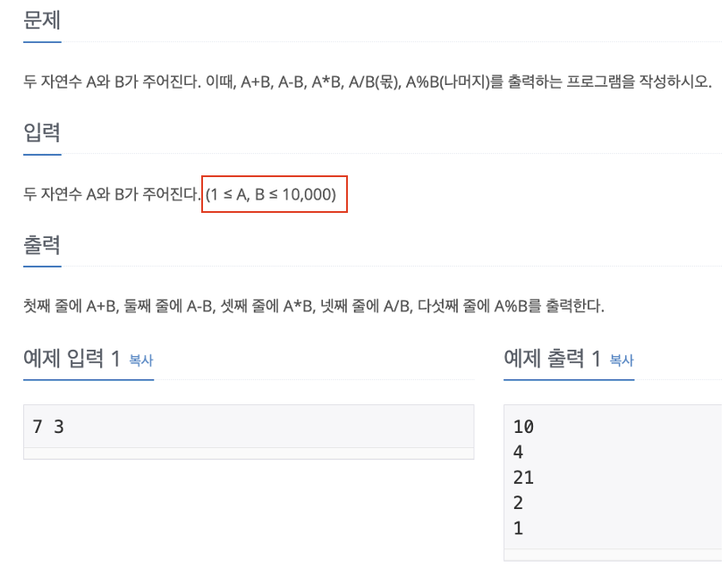Select the 입력 section heading
Image resolution: width=728 pixels, height=568 pixels.
coord(40,132)
